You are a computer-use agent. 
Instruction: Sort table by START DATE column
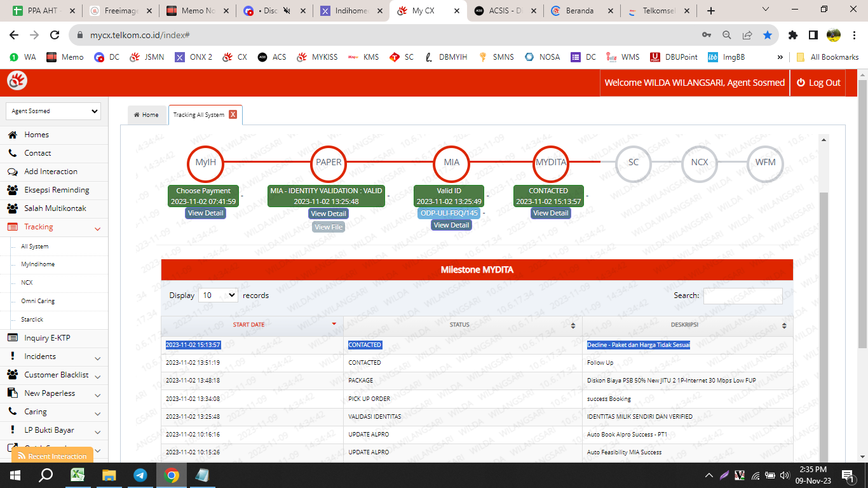252,325
